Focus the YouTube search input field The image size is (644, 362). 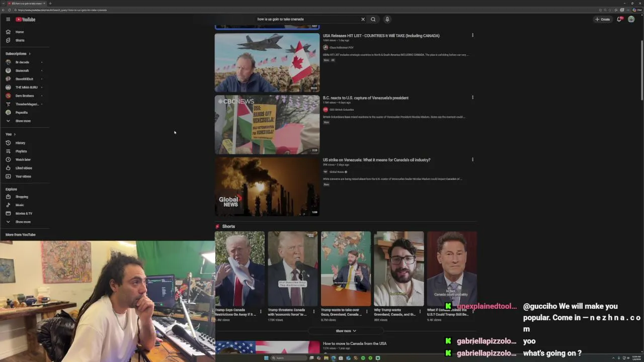click(x=307, y=19)
